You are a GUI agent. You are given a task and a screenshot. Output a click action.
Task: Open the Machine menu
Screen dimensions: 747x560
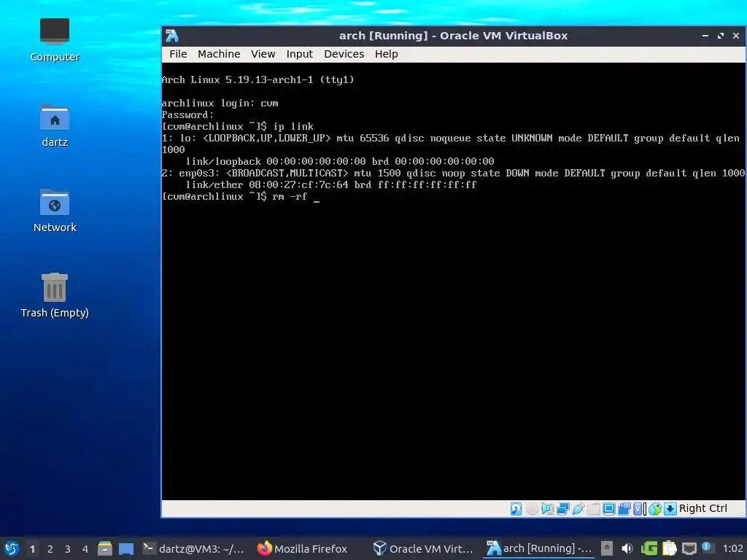coord(219,54)
